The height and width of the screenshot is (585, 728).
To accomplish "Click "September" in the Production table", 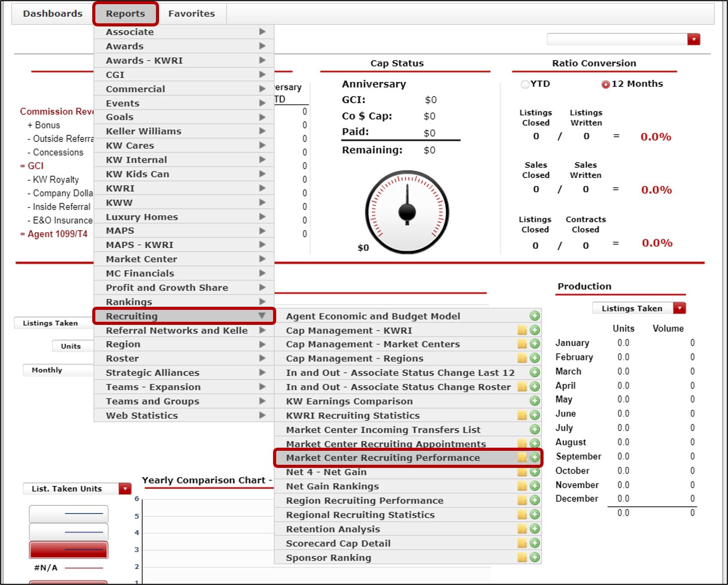I will [579, 456].
